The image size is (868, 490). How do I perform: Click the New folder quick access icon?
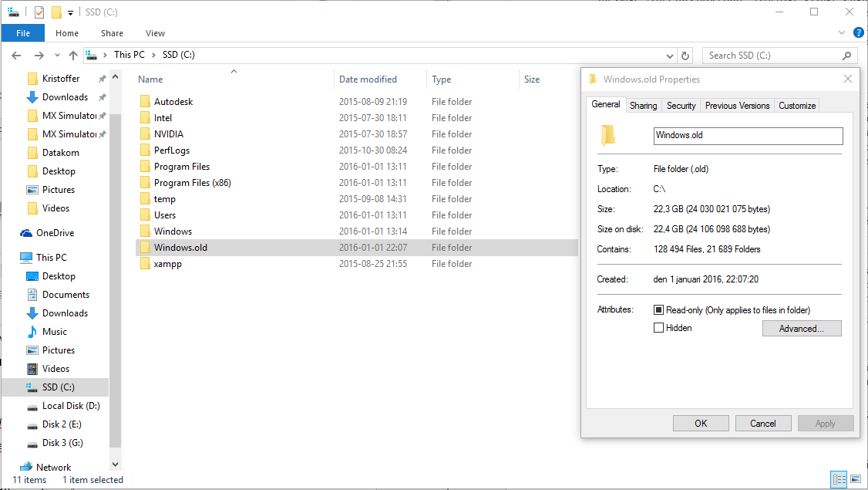[56, 12]
